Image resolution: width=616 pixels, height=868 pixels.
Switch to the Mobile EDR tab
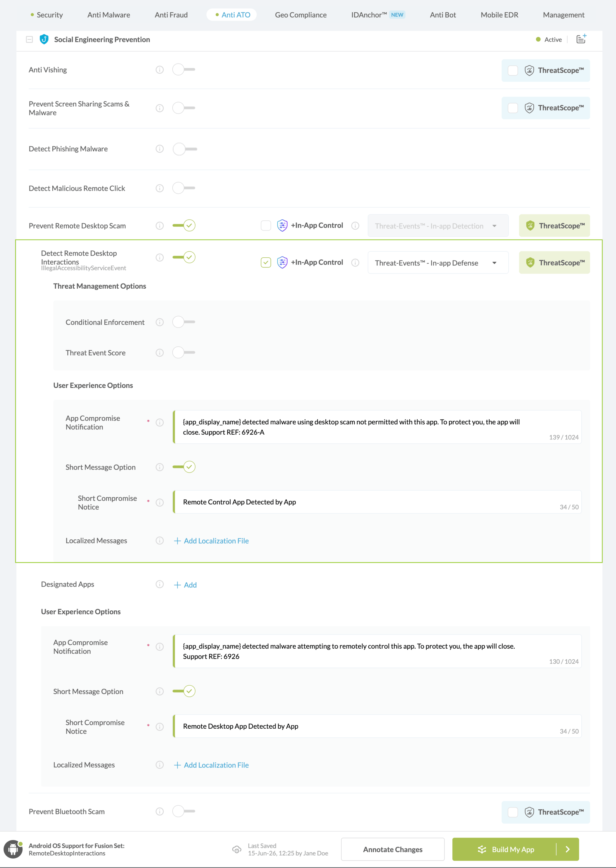(499, 15)
